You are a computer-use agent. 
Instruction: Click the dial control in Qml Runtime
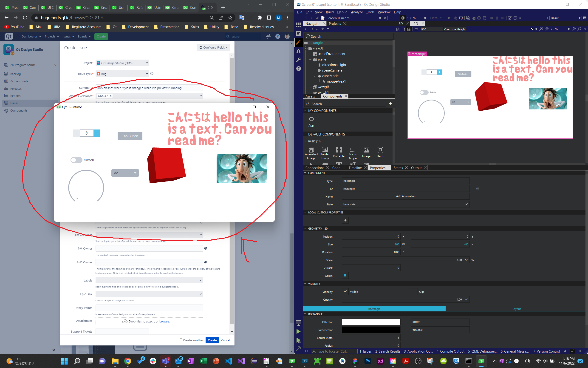tap(86, 187)
